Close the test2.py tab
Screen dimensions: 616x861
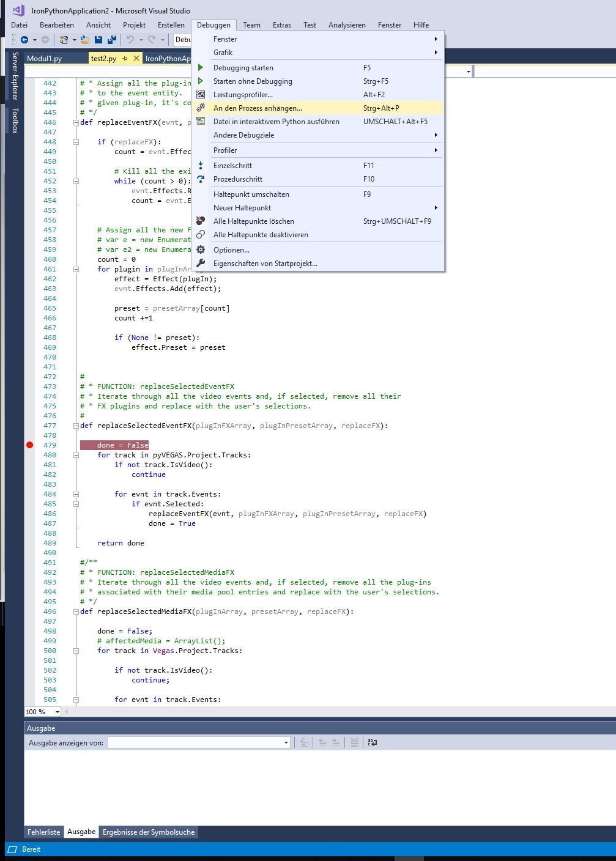click(x=136, y=59)
